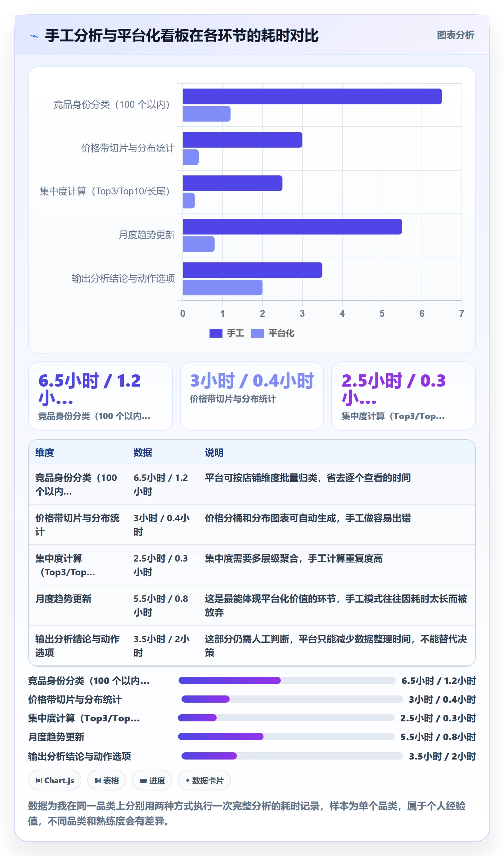Image resolution: width=504 pixels, height=856 pixels.
Task: Select the 数据卡片 chip
Action: tap(204, 780)
